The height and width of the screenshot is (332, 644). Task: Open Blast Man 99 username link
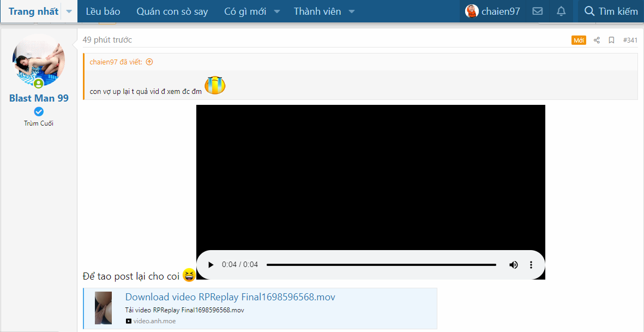pos(39,98)
